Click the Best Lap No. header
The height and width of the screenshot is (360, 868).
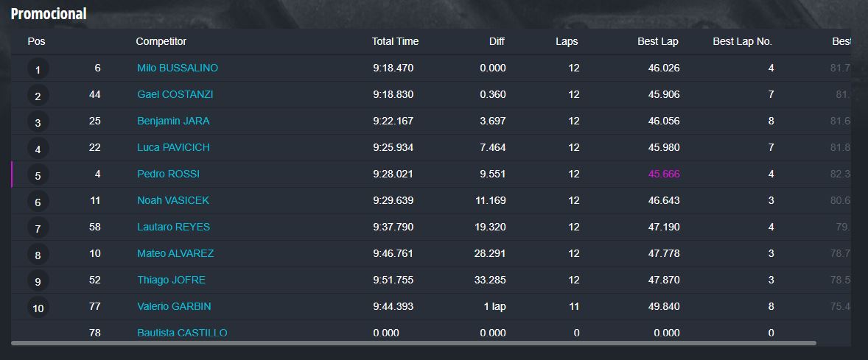pos(742,41)
